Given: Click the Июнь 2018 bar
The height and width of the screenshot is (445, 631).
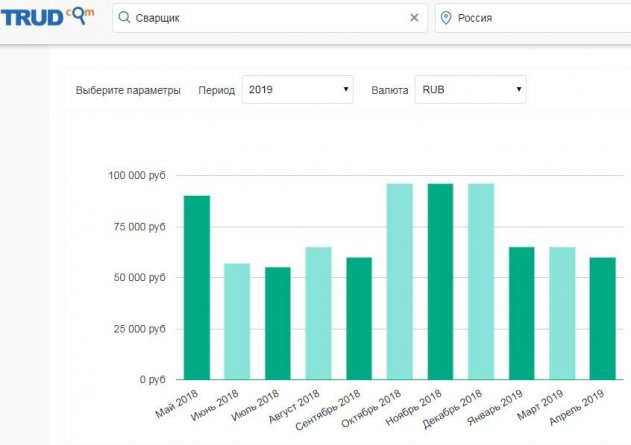Looking at the screenshot, I should [237, 321].
